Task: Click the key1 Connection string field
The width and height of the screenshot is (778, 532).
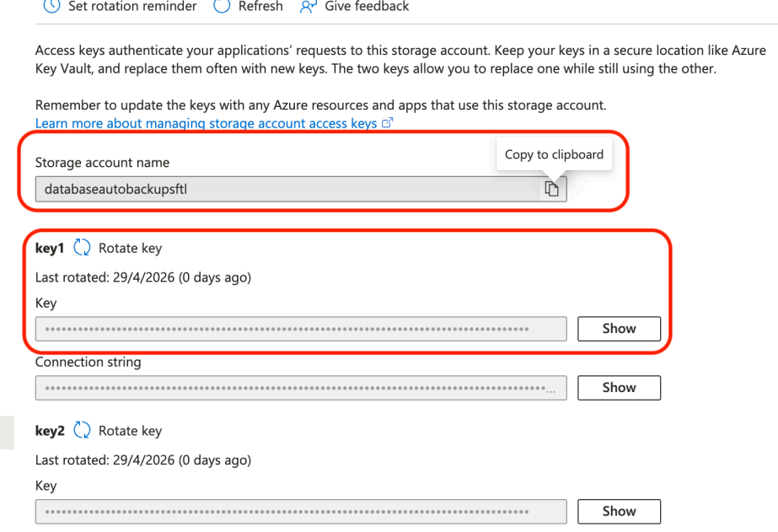Action: (300, 388)
